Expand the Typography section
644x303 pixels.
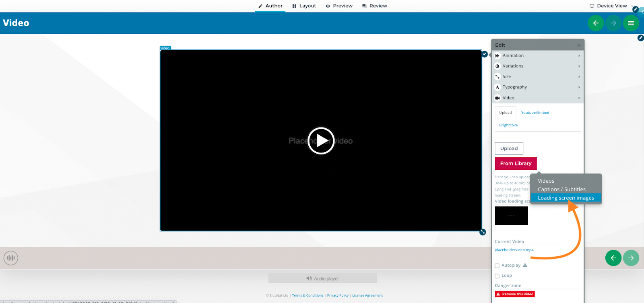(538, 87)
